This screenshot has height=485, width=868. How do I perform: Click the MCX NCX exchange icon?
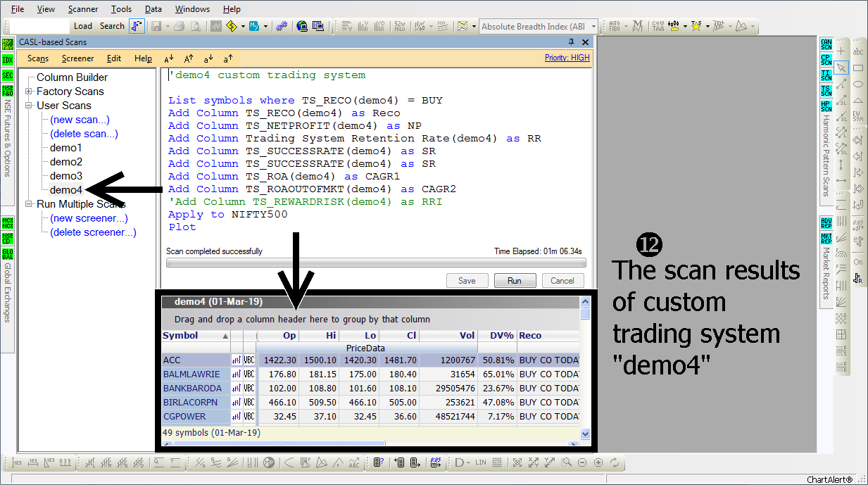pyautogui.click(x=8, y=223)
